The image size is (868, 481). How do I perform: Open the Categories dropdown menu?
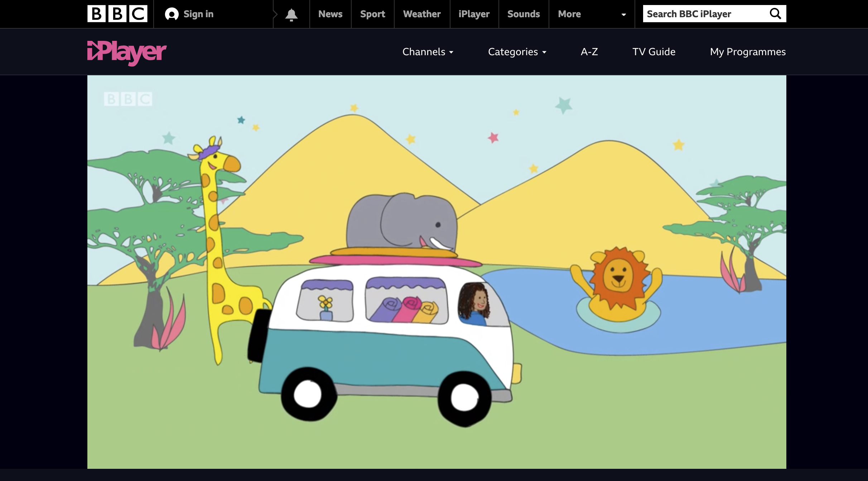tap(517, 52)
